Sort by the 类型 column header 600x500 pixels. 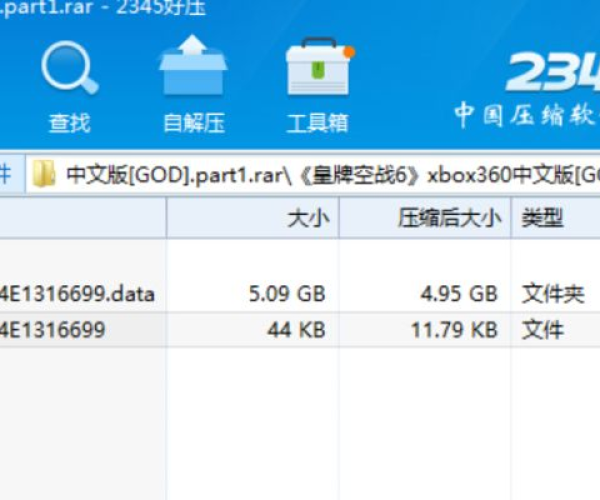coord(555,218)
